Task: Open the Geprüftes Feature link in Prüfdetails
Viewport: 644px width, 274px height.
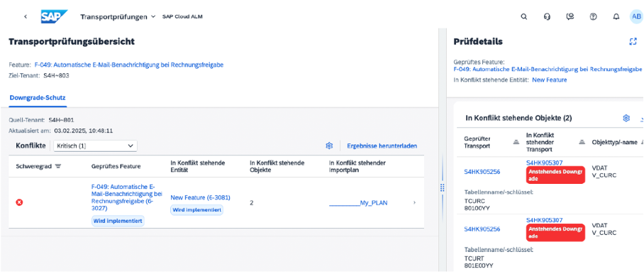Action: tap(548, 70)
